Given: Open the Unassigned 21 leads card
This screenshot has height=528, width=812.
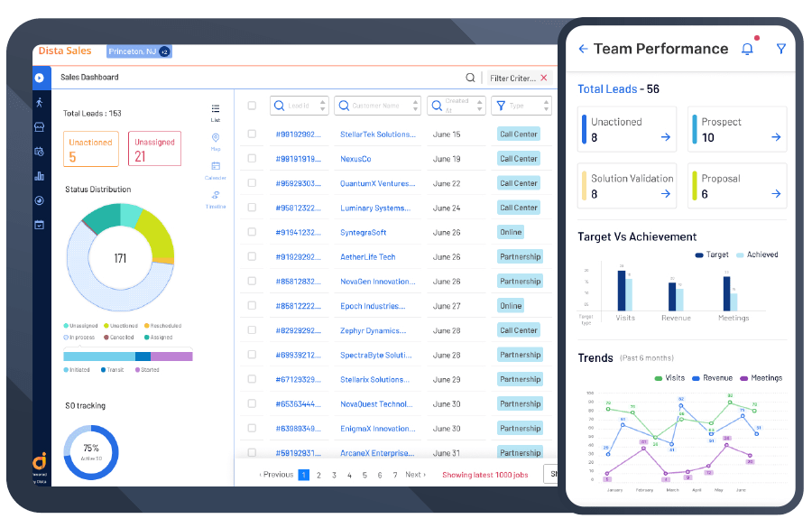Looking at the screenshot, I should (155, 149).
